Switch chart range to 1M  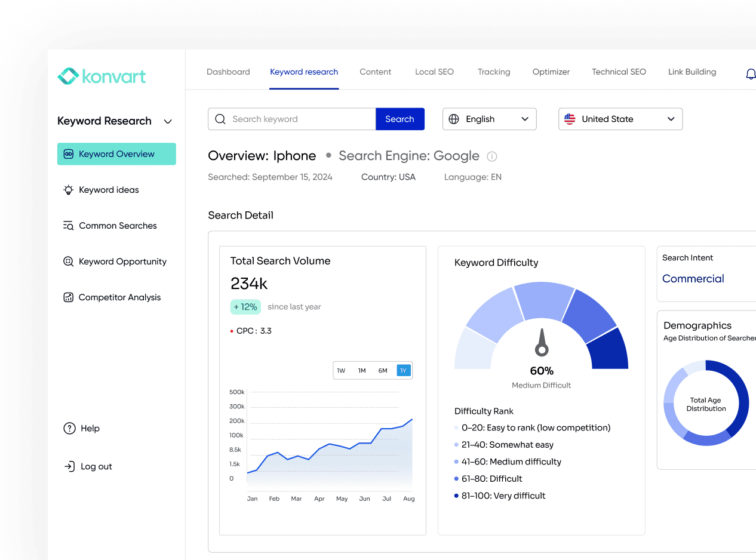click(x=362, y=371)
